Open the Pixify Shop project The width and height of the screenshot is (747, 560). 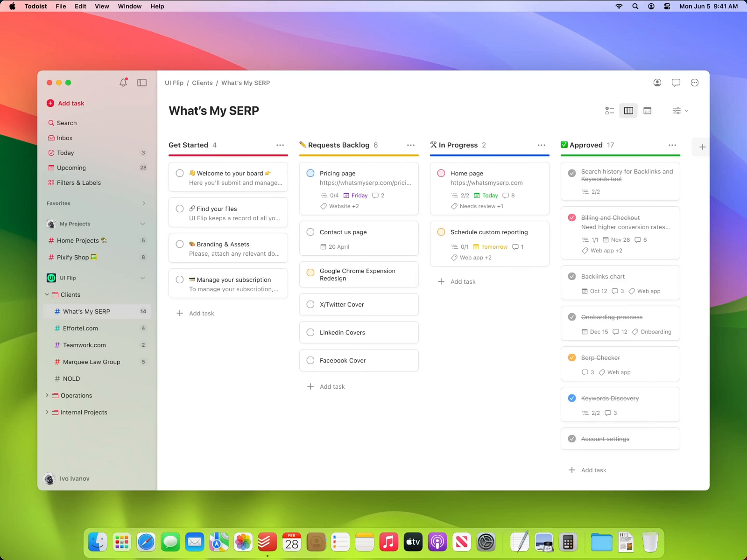point(97,257)
